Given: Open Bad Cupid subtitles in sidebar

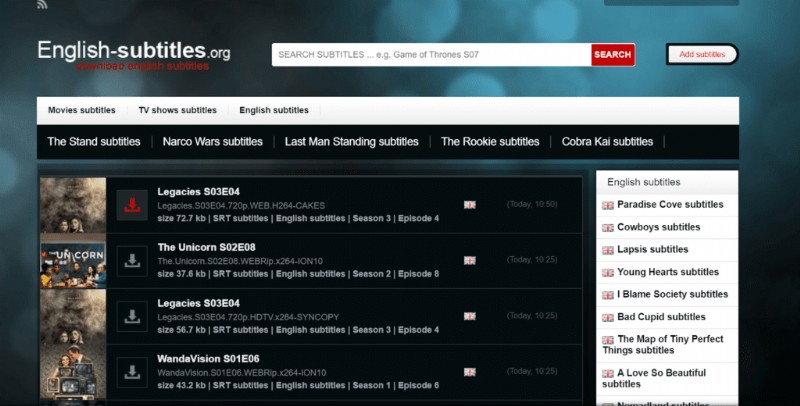Looking at the screenshot, I should point(661,317).
